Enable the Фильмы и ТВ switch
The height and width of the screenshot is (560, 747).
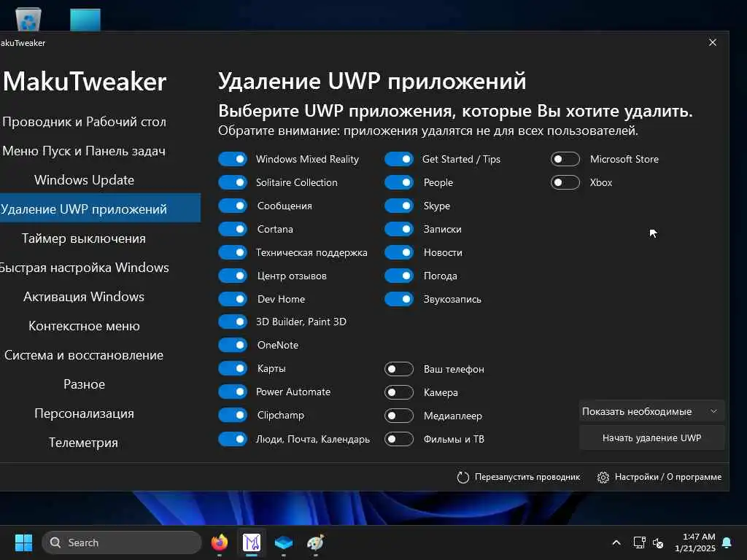(399, 439)
